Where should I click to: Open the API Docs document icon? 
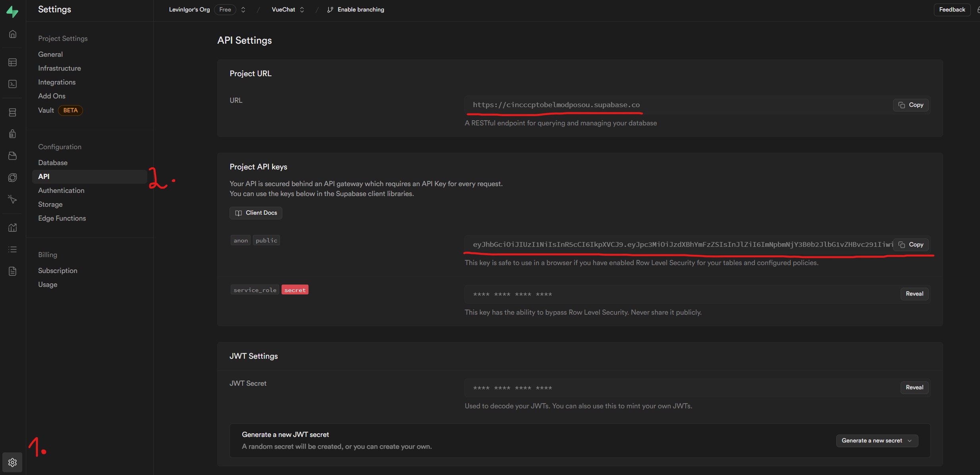tap(13, 271)
